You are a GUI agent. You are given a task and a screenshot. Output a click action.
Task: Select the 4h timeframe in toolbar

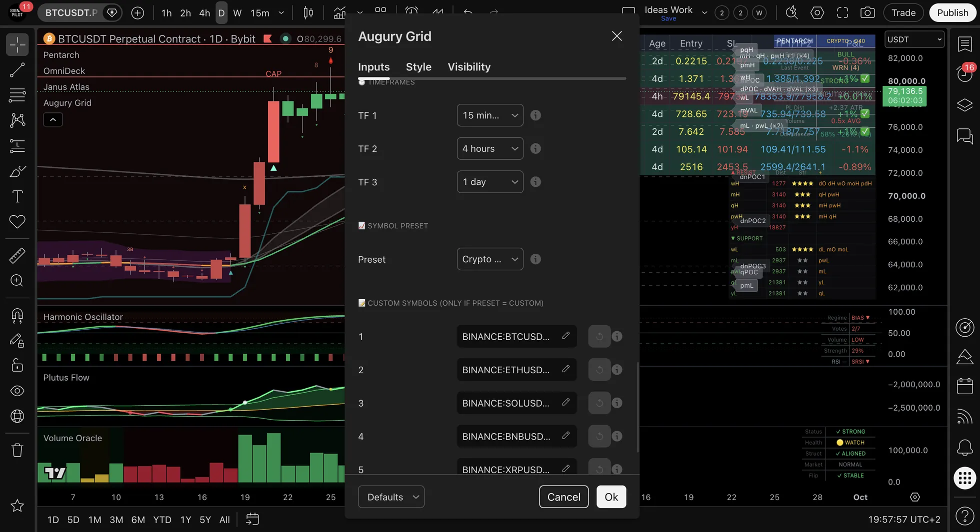pos(204,13)
